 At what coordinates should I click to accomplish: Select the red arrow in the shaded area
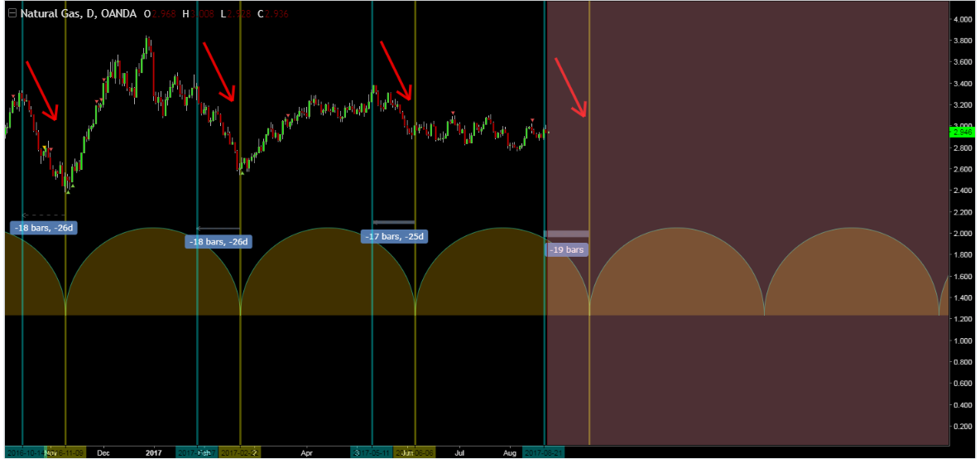click(570, 87)
